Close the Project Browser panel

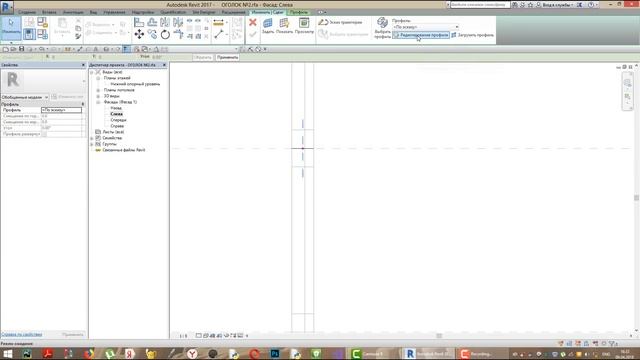(x=164, y=65)
